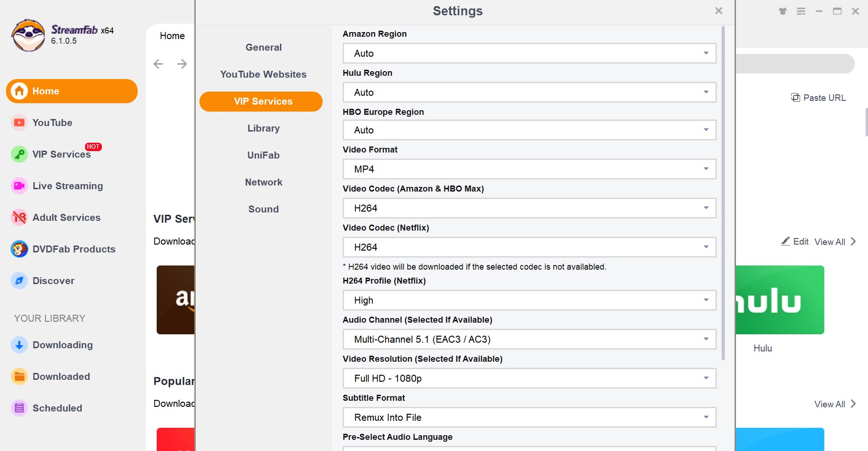This screenshot has height=451, width=868.
Task: Click the Discover compass icon
Action: click(x=19, y=281)
